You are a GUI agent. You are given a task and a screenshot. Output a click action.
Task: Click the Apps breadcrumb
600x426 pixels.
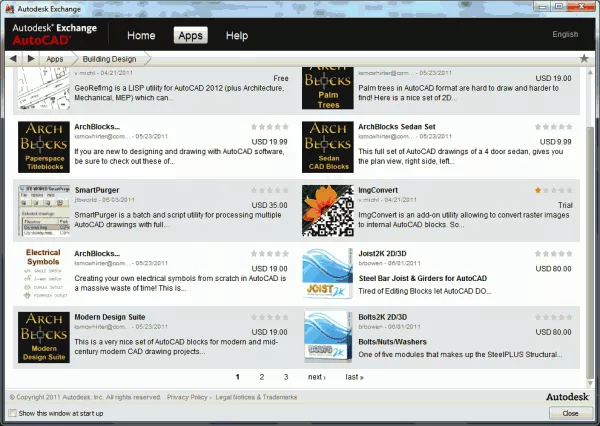pos(55,59)
